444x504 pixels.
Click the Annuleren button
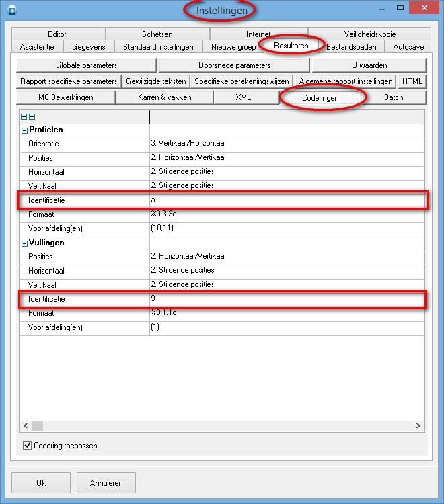[106, 482]
